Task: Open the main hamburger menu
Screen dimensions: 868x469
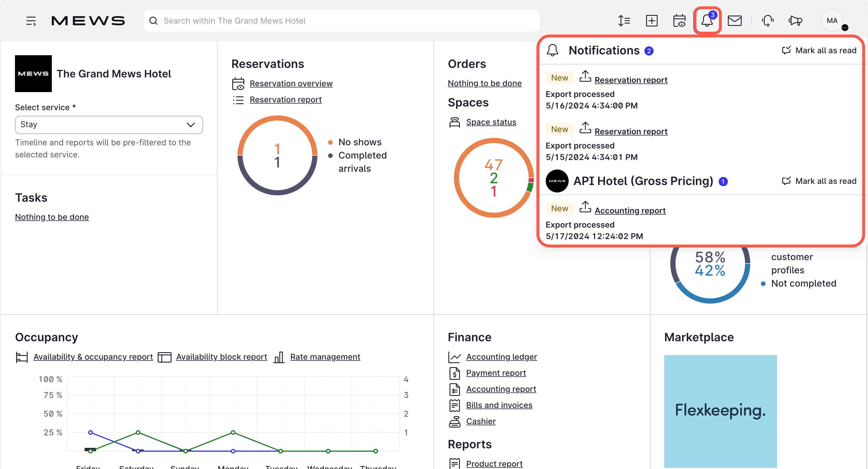Action: [x=31, y=21]
